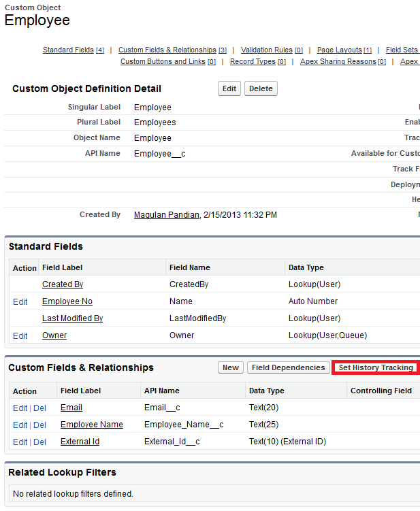
Task: Jump to Custom Fields & Relationships [3] link
Action: point(172,50)
